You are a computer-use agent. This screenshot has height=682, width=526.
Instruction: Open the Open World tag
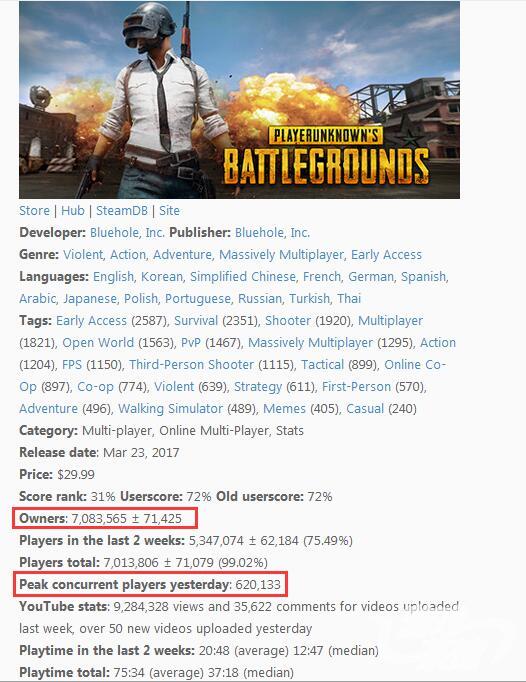(98, 343)
